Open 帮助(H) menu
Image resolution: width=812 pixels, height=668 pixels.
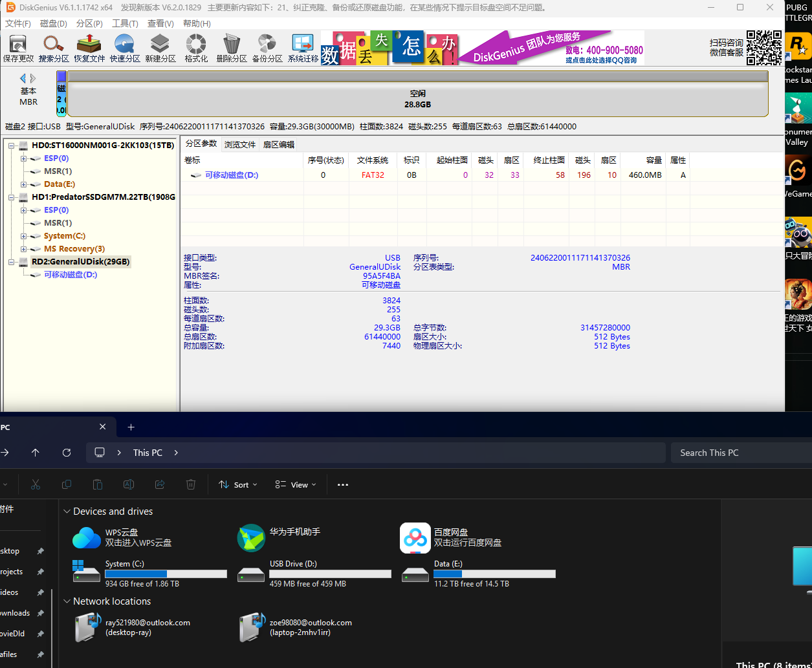tap(197, 23)
